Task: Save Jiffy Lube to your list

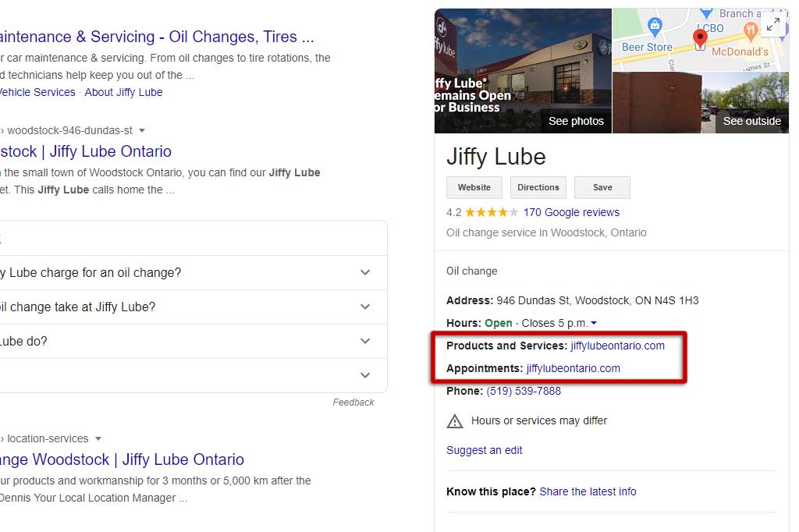Action: [x=602, y=187]
